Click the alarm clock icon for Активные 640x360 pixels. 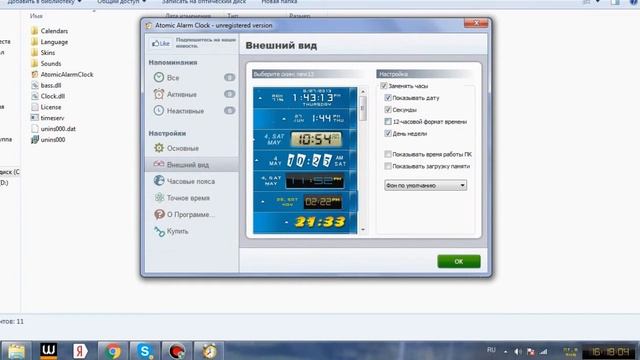[x=159, y=94]
